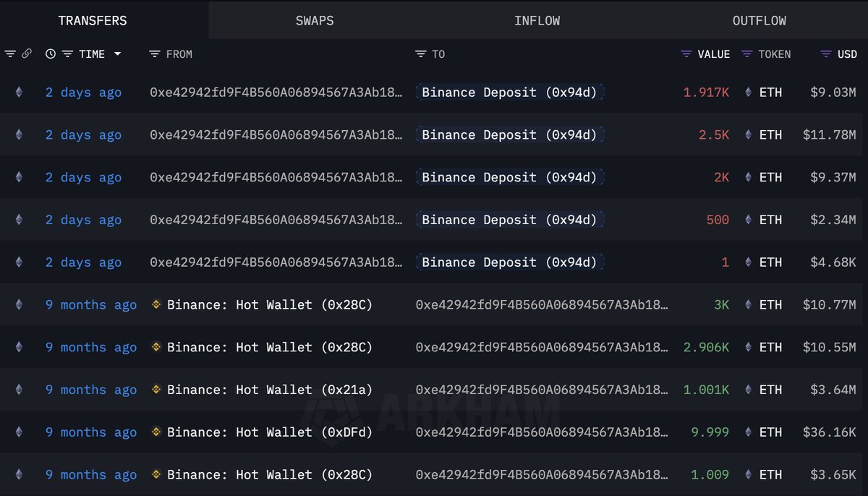The image size is (868, 496).
Task: Open the TIME column filter
Action: coord(67,54)
